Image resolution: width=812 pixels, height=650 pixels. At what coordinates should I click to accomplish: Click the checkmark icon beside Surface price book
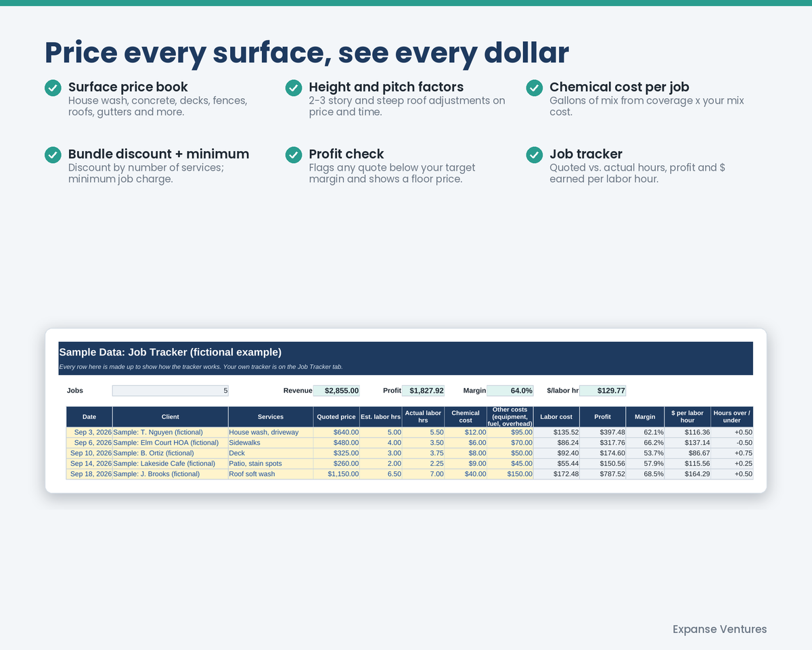[53, 88]
